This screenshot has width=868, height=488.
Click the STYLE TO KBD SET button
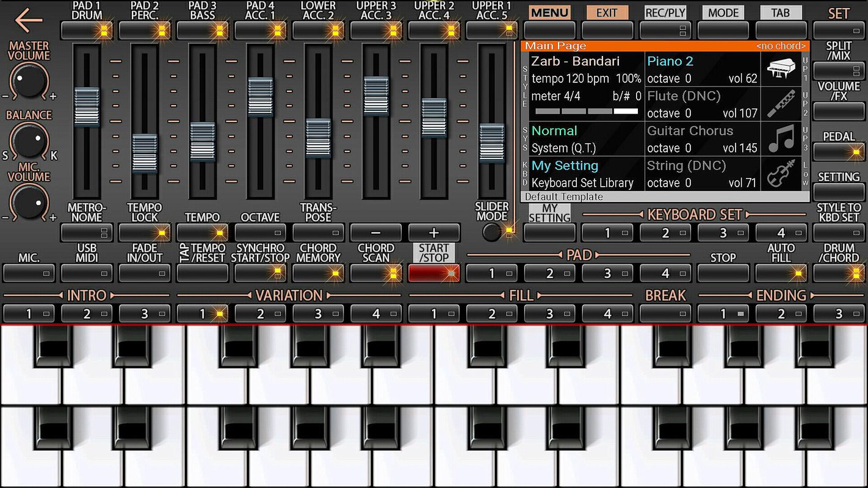[839, 233]
